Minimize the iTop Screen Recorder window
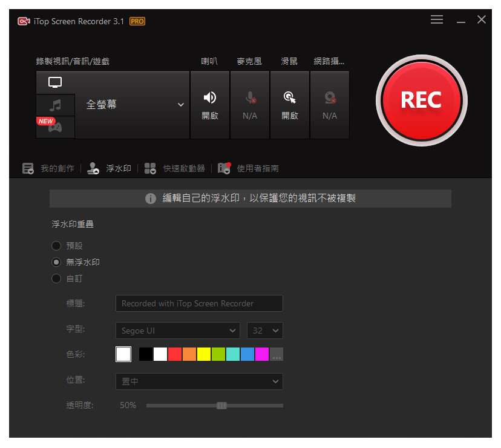Viewport: 501px width, 448px height. 460,21
